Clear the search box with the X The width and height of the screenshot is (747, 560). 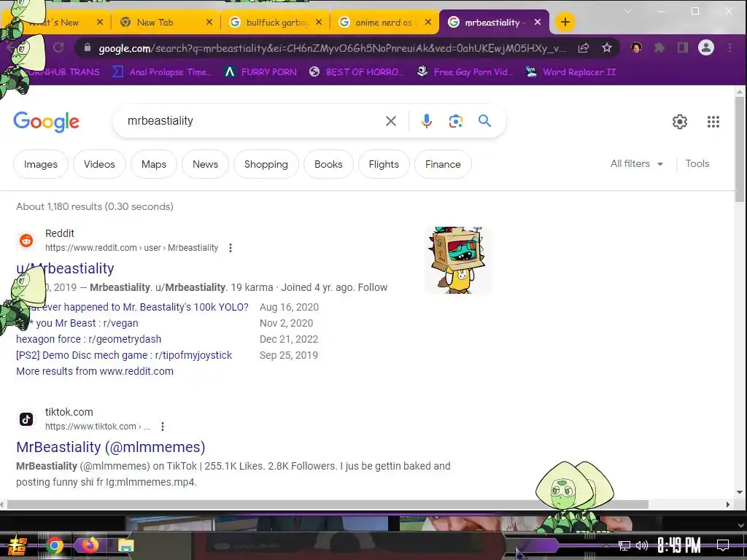[391, 122]
